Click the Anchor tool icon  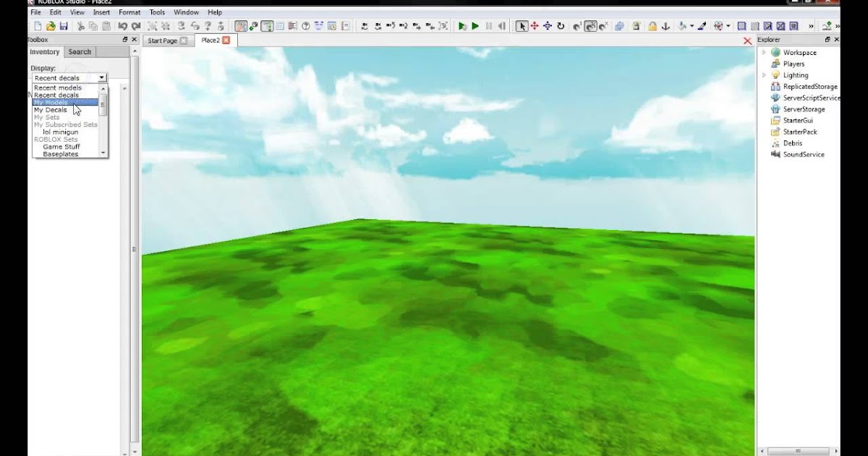click(665, 26)
